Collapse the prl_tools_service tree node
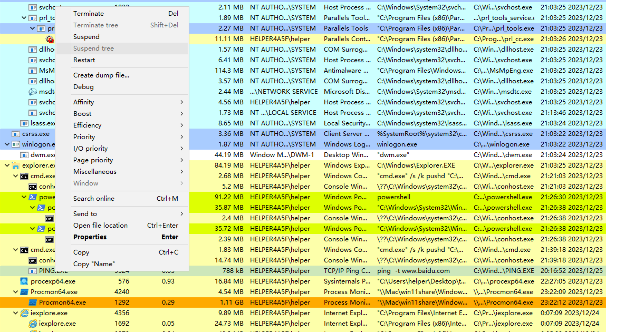This screenshot has width=644, height=332. coord(24,18)
